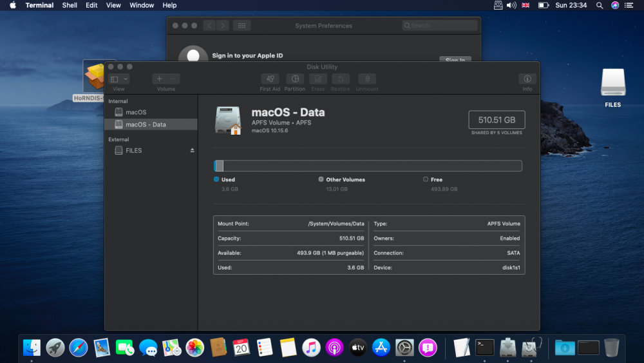Click the First Aid toolbar icon
The height and width of the screenshot is (363, 644).
[270, 79]
